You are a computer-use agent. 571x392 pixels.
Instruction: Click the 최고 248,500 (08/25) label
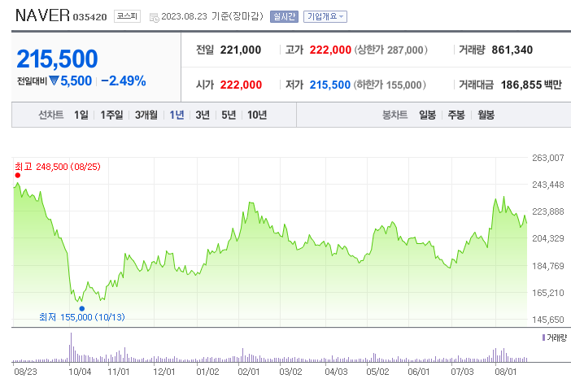click(x=58, y=167)
